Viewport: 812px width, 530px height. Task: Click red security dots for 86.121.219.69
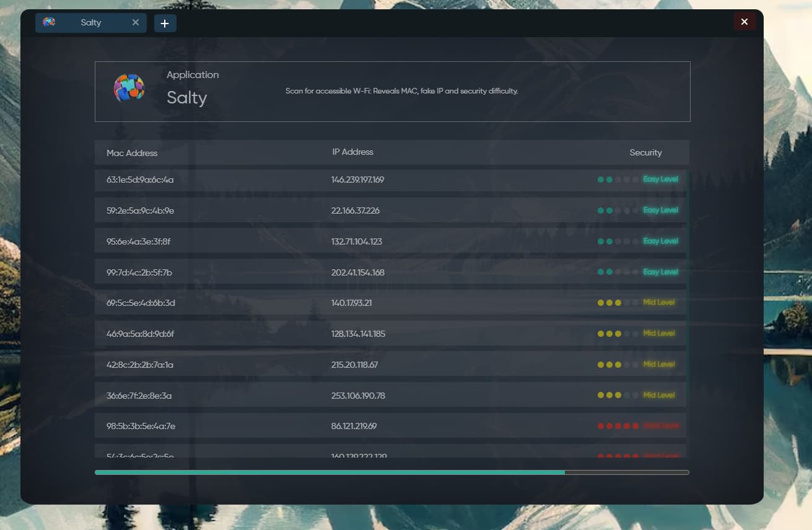pos(618,426)
